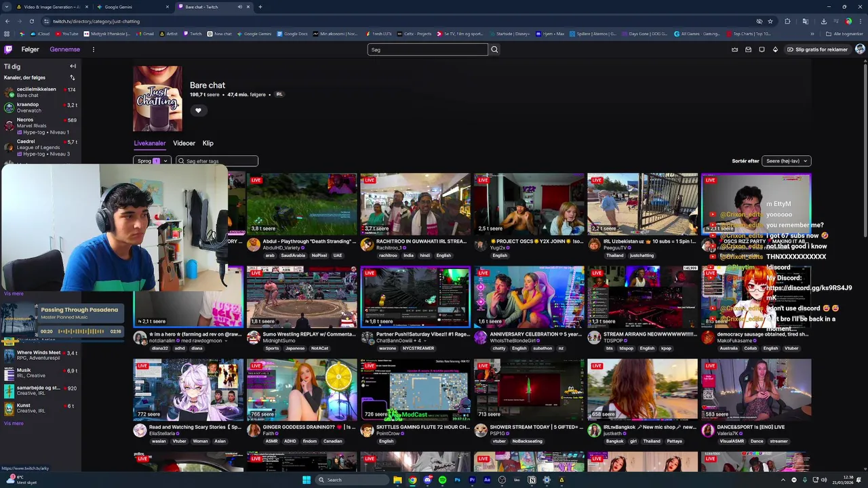This screenshot has width=868, height=488.
Task: Focus the Twitch Søg search field
Action: [x=427, y=49]
